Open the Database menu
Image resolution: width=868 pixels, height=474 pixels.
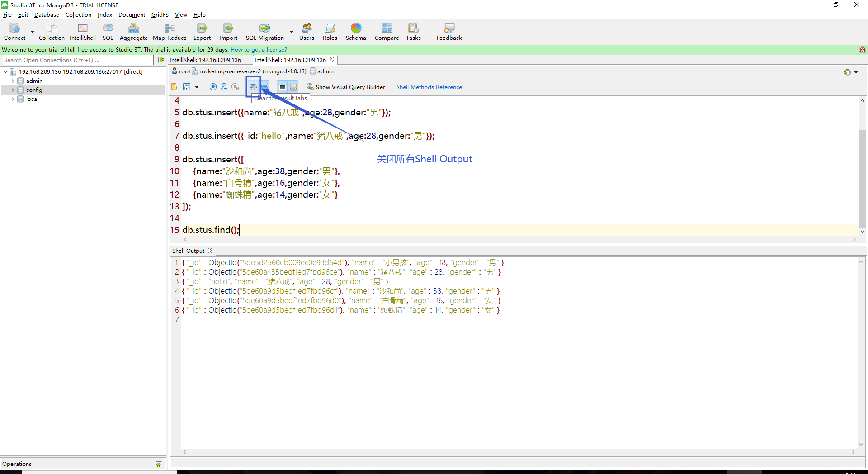47,15
